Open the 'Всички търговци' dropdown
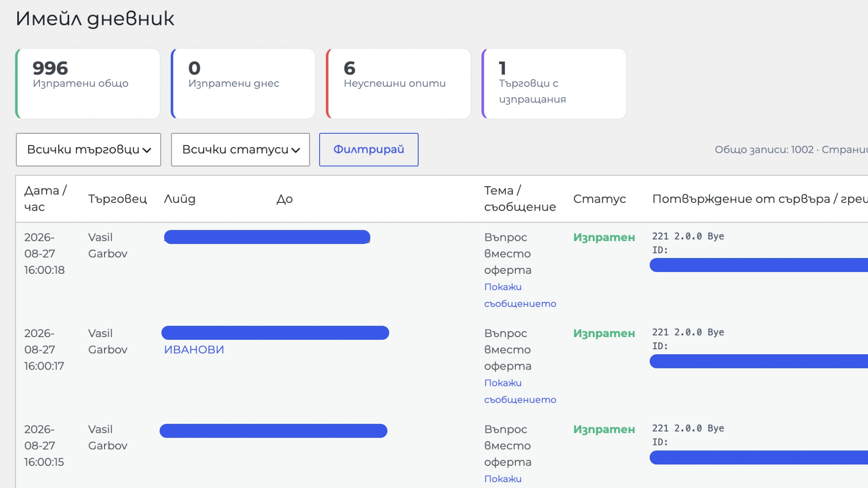This screenshot has height=488, width=868. pyautogui.click(x=88, y=150)
